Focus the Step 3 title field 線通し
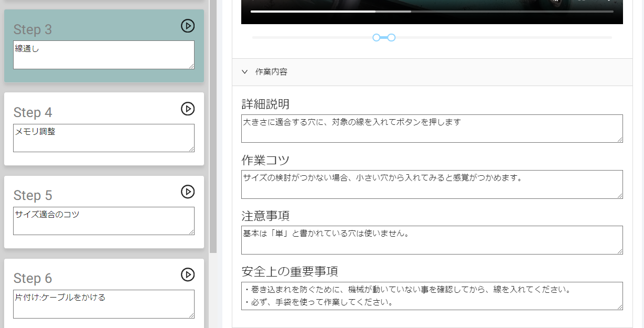Screen dimensions: 644x328 pyautogui.click(x=103, y=55)
